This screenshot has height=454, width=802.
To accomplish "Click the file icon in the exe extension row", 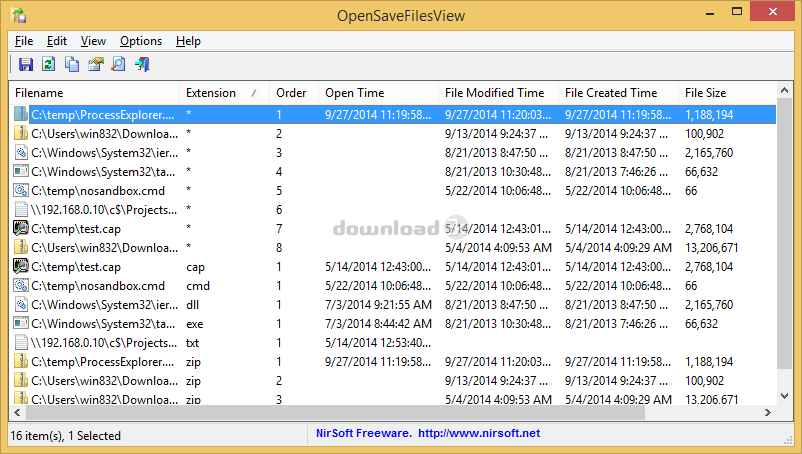I will click(x=20, y=324).
